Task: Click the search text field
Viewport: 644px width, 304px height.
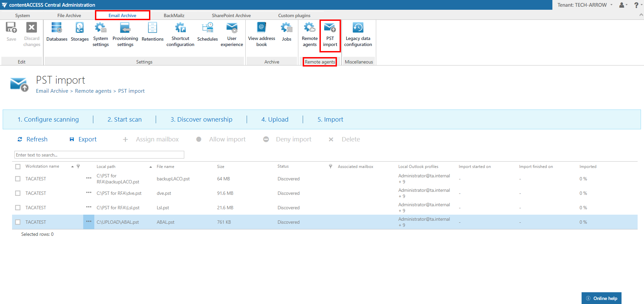Action: click(99, 155)
